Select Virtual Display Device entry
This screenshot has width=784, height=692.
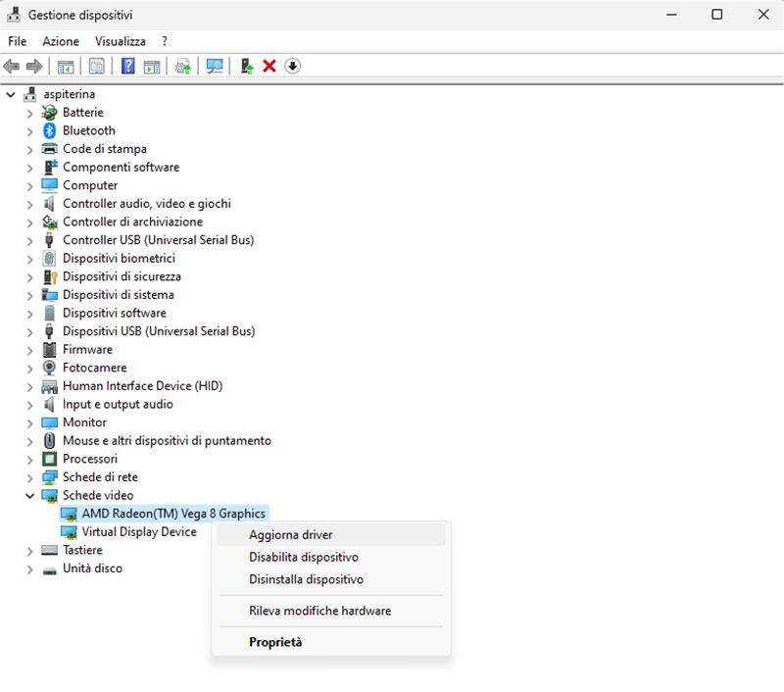click(x=138, y=532)
